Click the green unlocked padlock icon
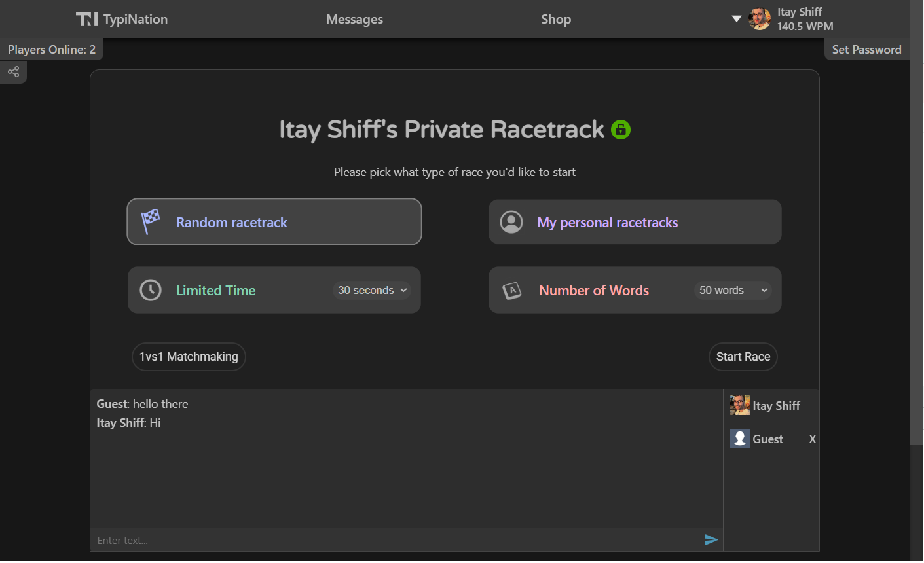The image size is (924, 563). tap(621, 130)
